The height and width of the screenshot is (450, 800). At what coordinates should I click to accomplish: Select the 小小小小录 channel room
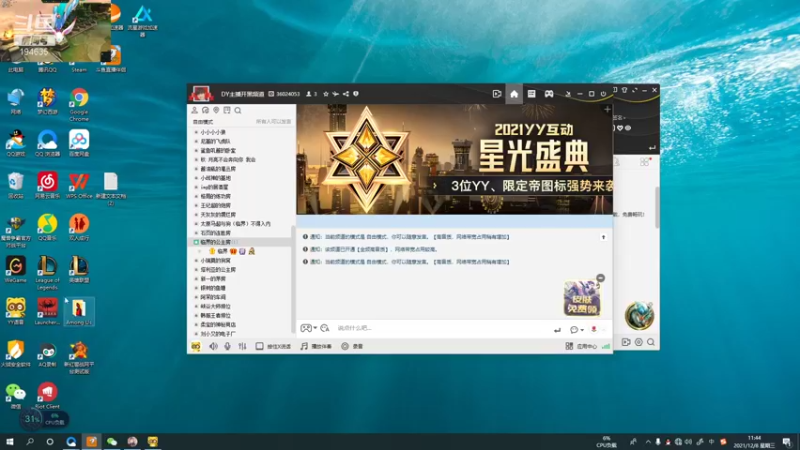[213, 132]
